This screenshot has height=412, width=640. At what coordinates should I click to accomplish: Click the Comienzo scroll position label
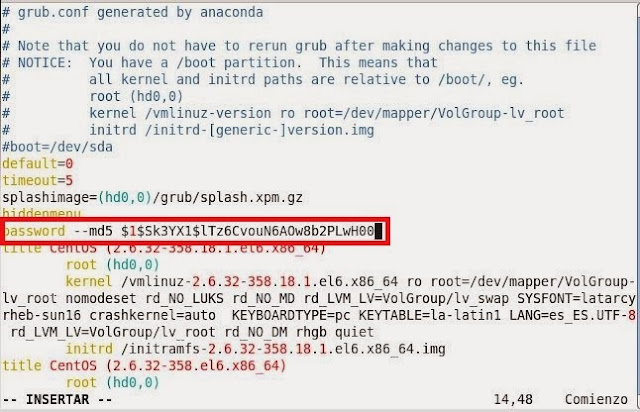click(596, 399)
